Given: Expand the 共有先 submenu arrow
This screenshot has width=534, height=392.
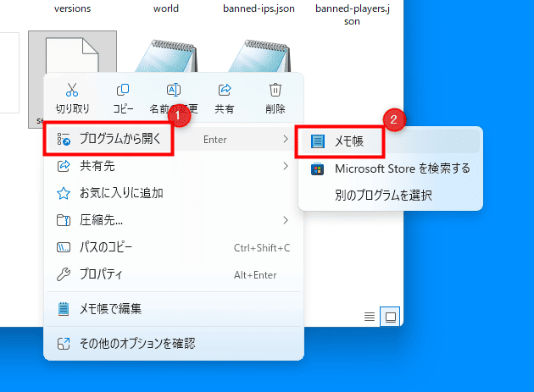Looking at the screenshot, I should tap(286, 166).
